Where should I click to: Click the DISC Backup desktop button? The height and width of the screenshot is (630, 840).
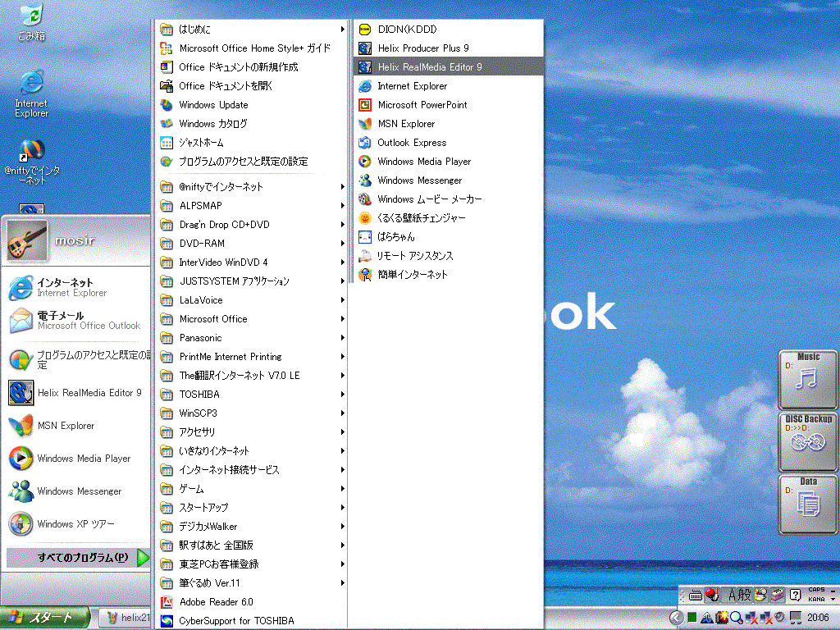808,442
